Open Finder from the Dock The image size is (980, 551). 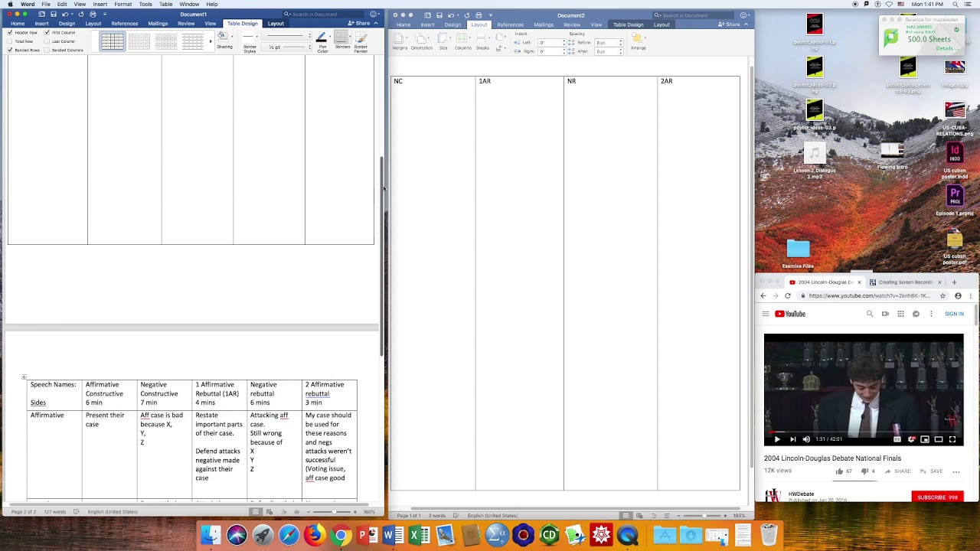211,535
